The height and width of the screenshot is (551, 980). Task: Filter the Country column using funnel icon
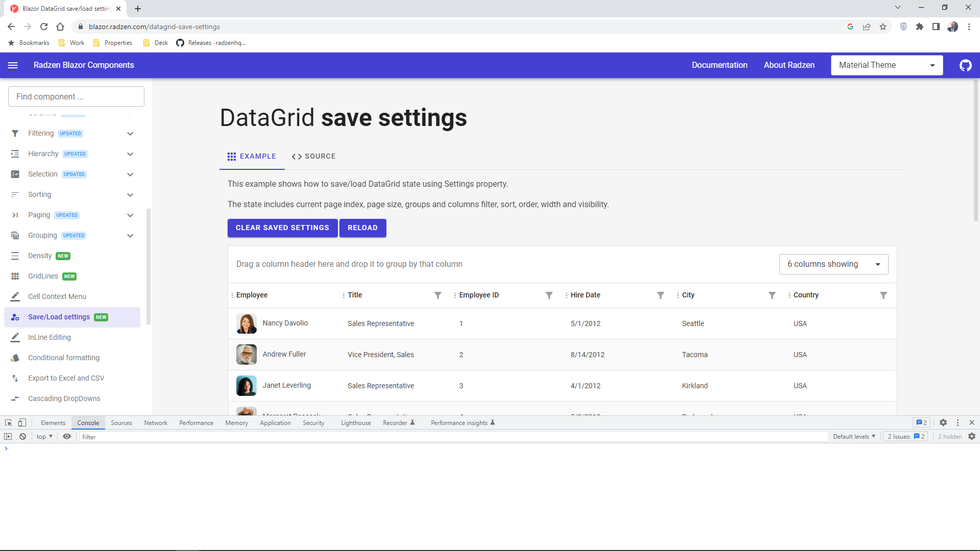(884, 295)
